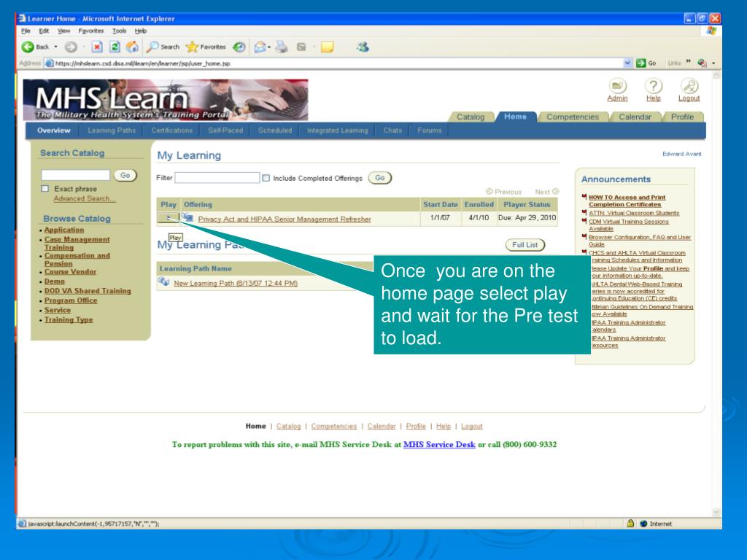Viewport: 747px width, 560px height.
Task: Switch to the Catalog tab
Action: [471, 117]
